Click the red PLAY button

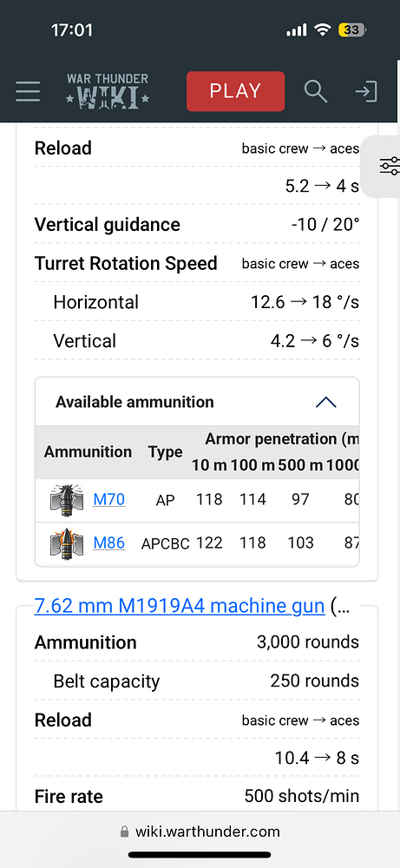[x=236, y=91]
